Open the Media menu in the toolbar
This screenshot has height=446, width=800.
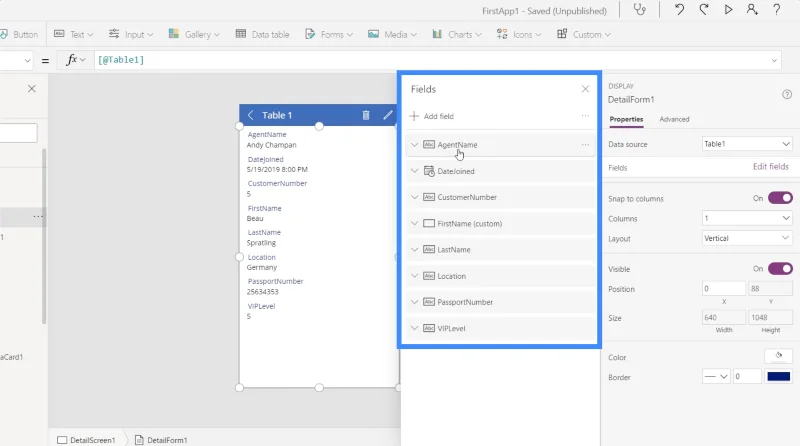coord(392,34)
